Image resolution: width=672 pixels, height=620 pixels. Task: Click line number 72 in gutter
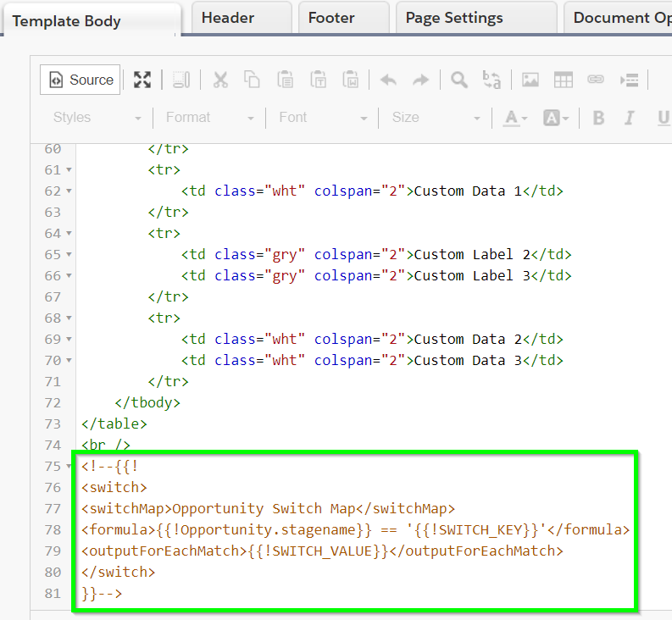coord(53,403)
